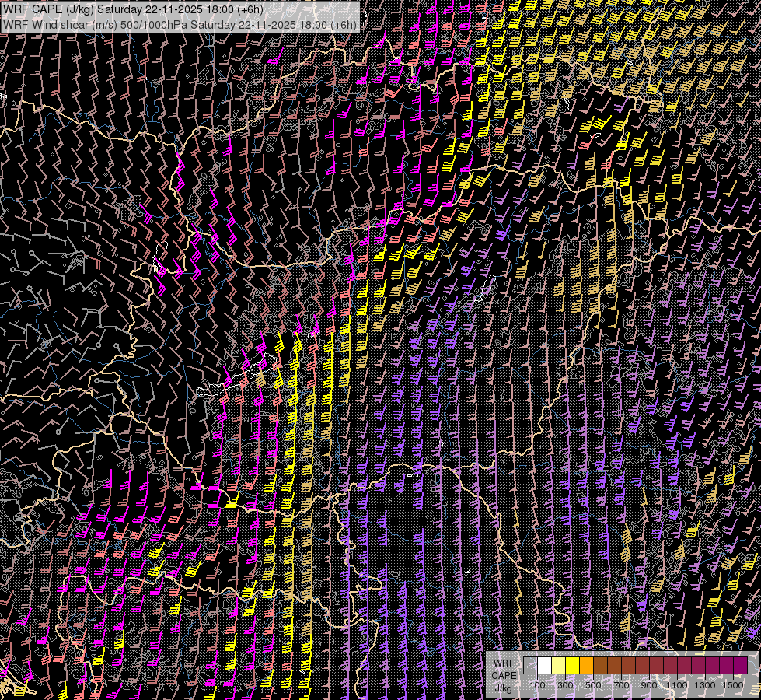
Task: Select the empty gray swatch before 100
Action: [531, 665]
